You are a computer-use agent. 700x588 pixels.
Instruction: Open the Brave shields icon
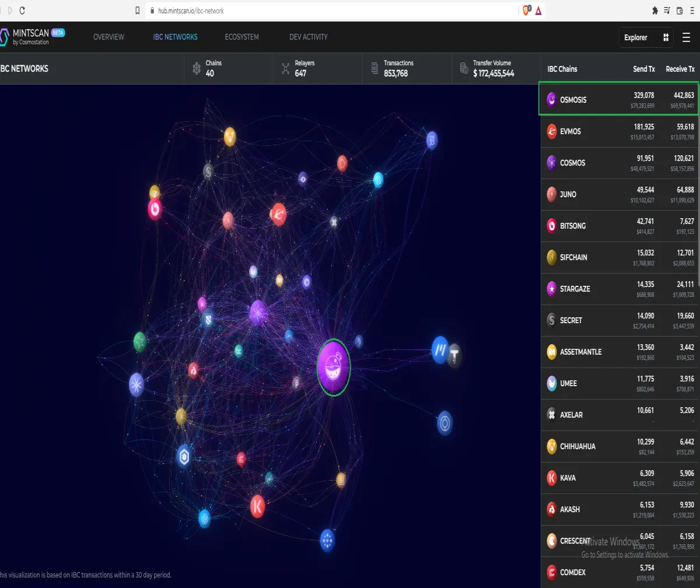coord(526,10)
